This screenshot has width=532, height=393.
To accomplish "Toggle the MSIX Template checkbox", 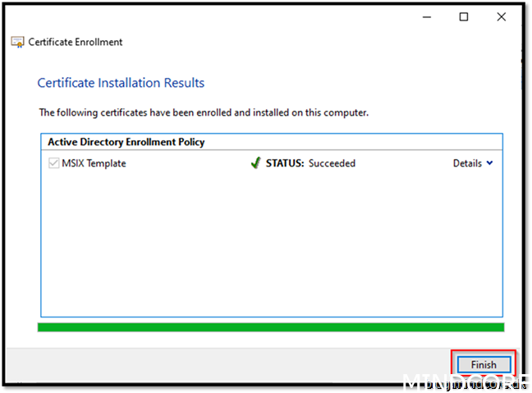I will pyautogui.click(x=54, y=163).
